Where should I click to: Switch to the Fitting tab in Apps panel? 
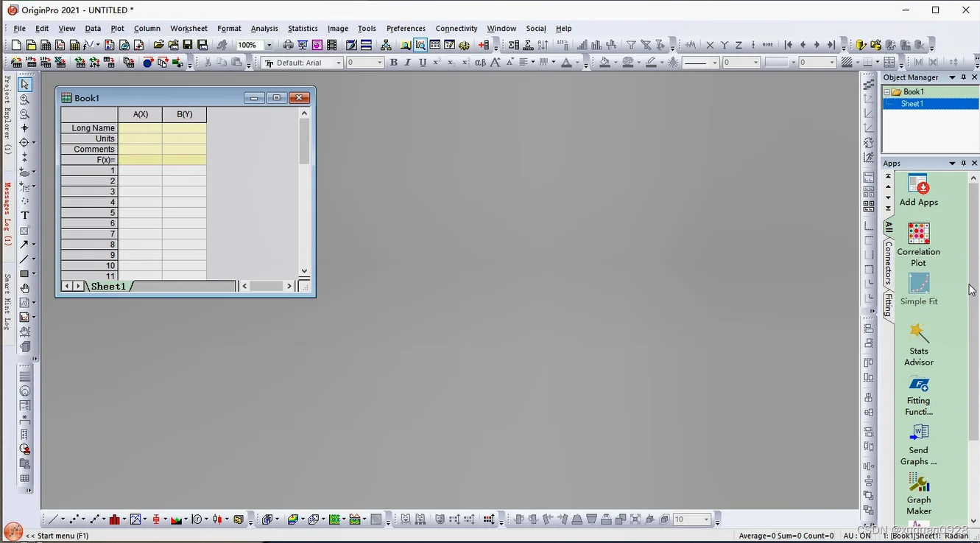[889, 305]
